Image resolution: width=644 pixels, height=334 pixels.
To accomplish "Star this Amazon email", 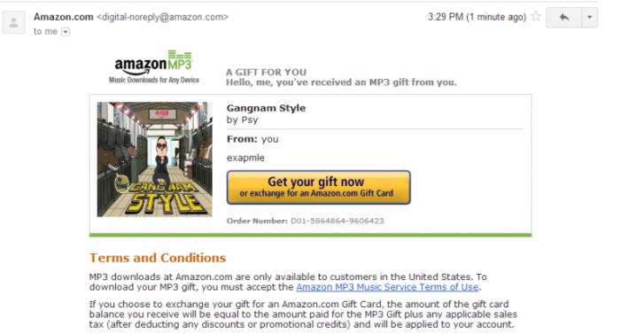I will tap(536, 17).
